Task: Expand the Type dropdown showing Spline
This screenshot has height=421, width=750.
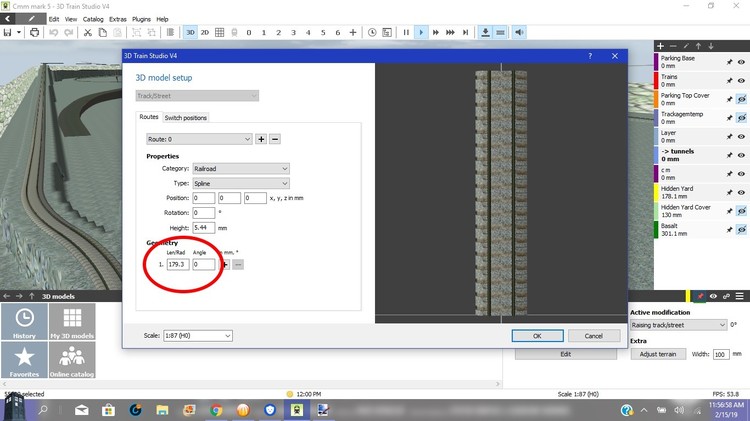Action: (x=240, y=184)
